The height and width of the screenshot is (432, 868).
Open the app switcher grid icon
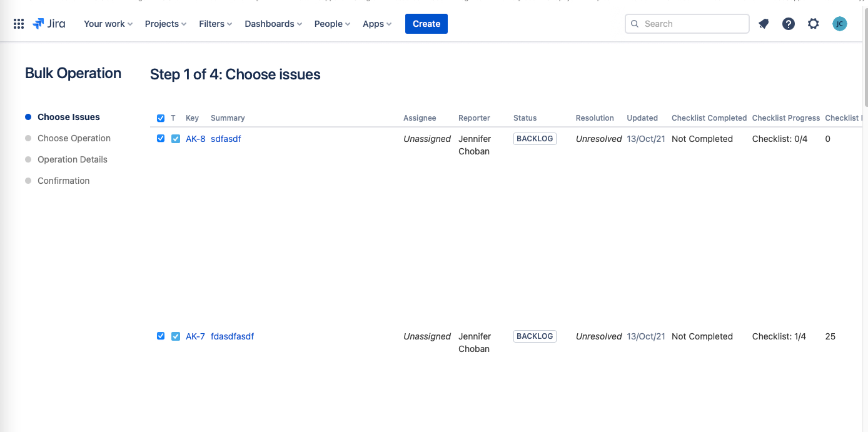coord(19,24)
